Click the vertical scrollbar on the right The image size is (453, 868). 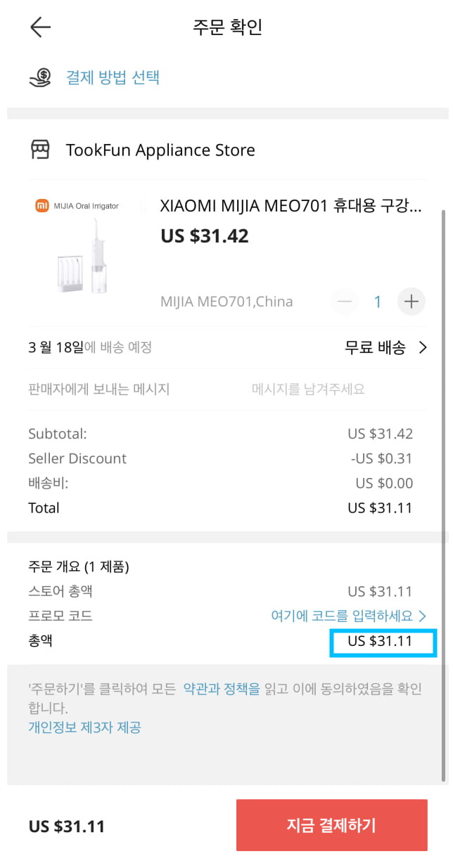443,492
